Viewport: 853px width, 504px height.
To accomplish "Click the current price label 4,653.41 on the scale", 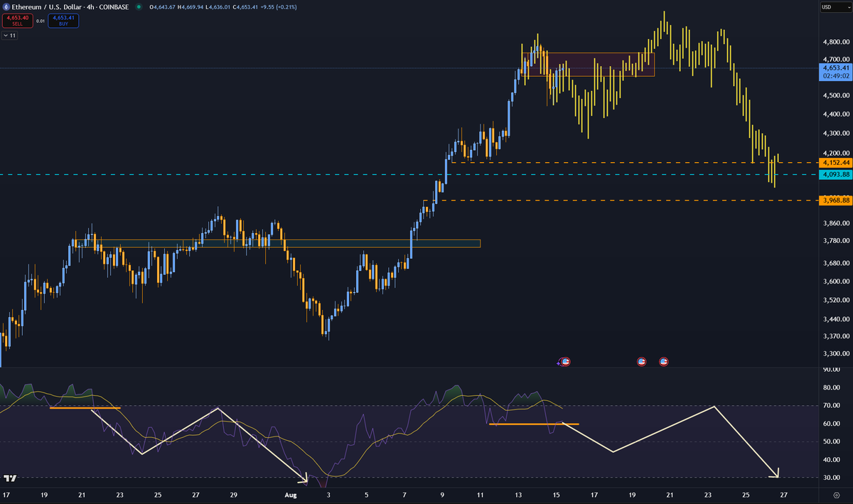I will [835, 69].
